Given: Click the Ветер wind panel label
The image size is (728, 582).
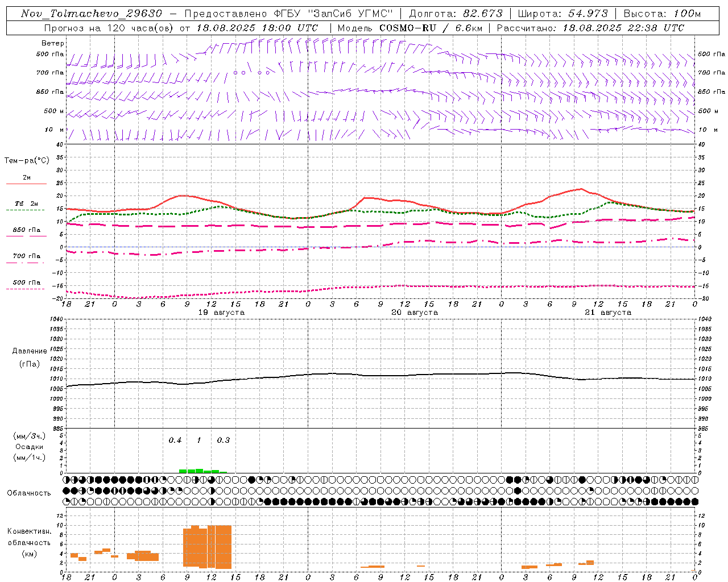Looking at the screenshot, I should pyautogui.click(x=53, y=43).
